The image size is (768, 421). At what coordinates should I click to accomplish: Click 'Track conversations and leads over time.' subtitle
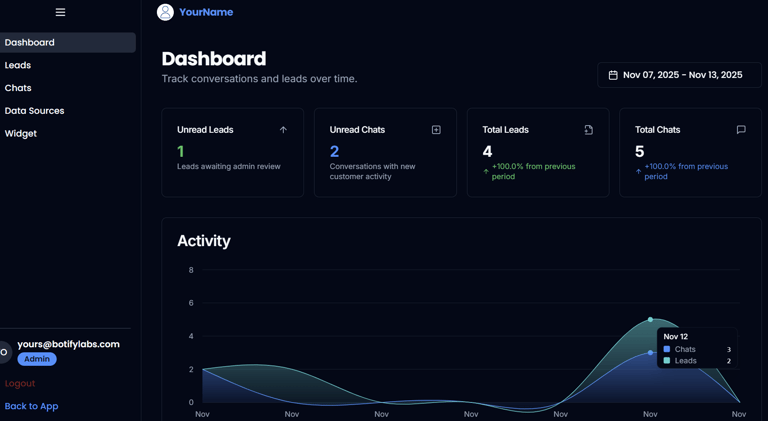click(260, 79)
